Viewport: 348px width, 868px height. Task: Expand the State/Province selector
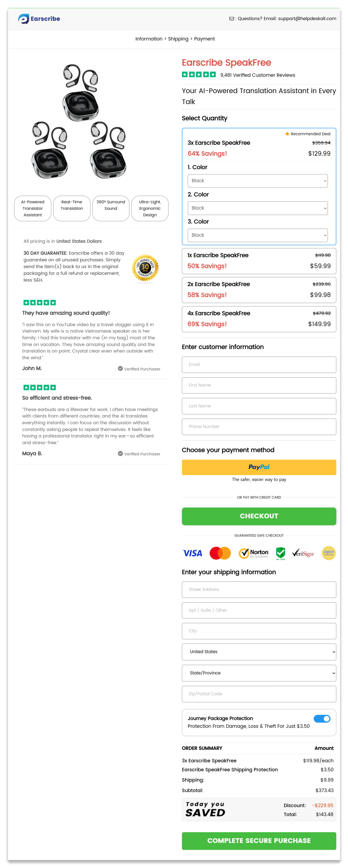[259, 673]
